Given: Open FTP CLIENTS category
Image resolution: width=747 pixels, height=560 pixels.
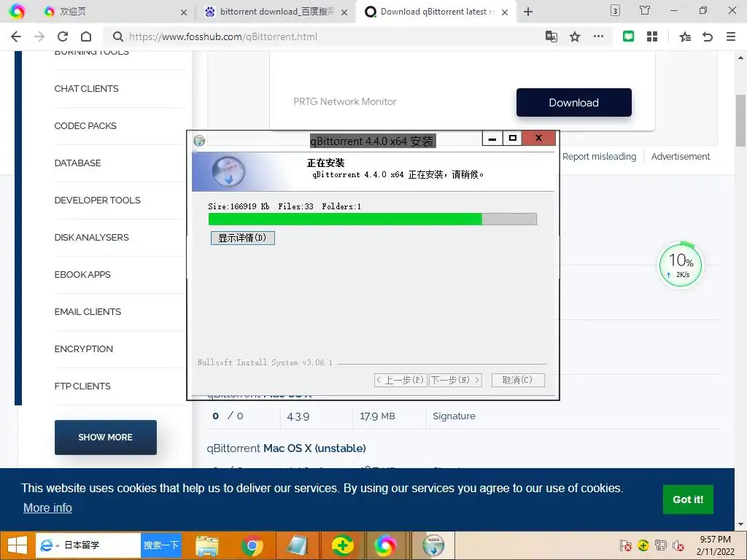Looking at the screenshot, I should pyautogui.click(x=82, y=386).
